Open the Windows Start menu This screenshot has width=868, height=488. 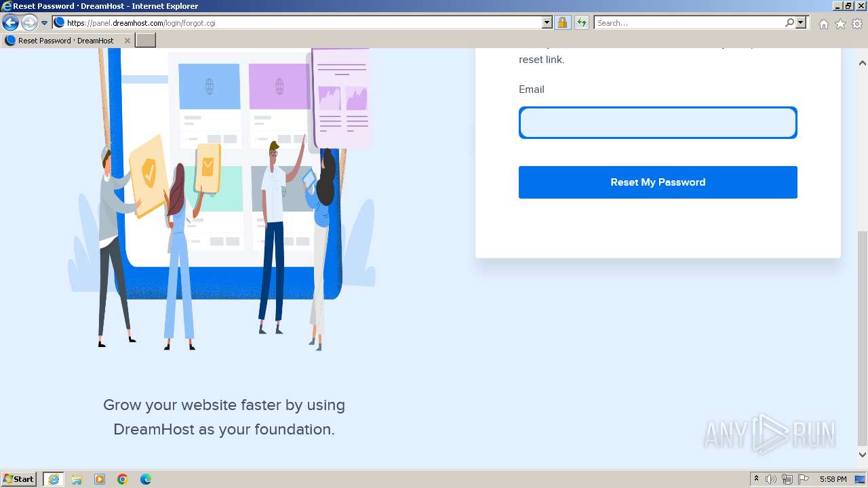19,479
